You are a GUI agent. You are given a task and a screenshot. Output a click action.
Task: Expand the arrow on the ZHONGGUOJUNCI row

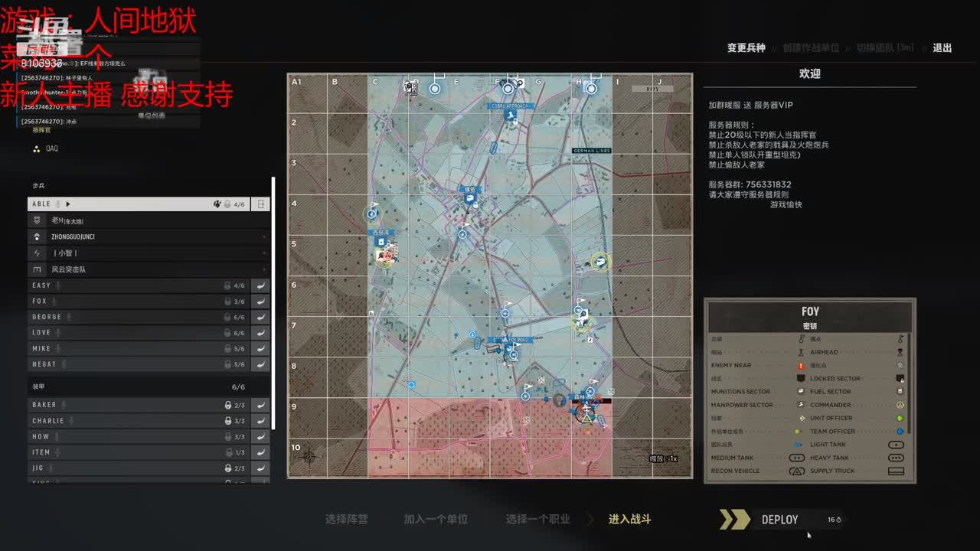click(265, 236)
